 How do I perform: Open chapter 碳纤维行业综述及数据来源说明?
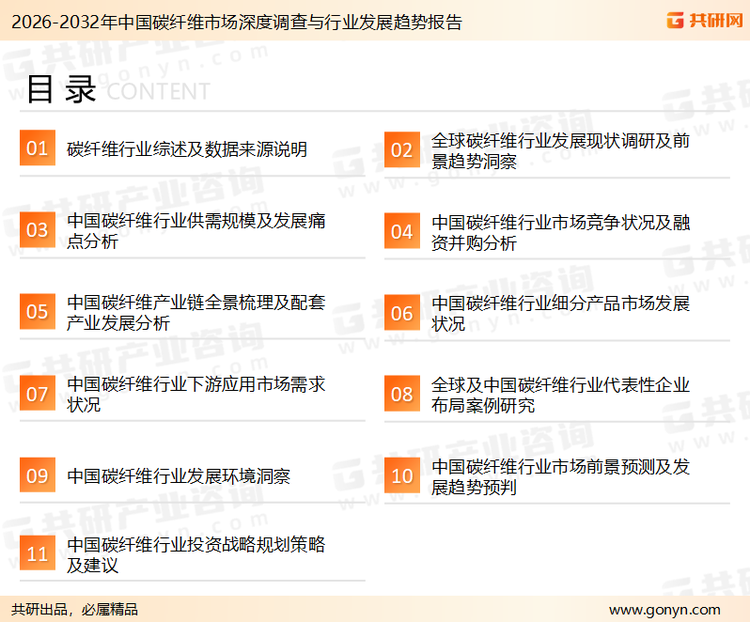point(187,149)
